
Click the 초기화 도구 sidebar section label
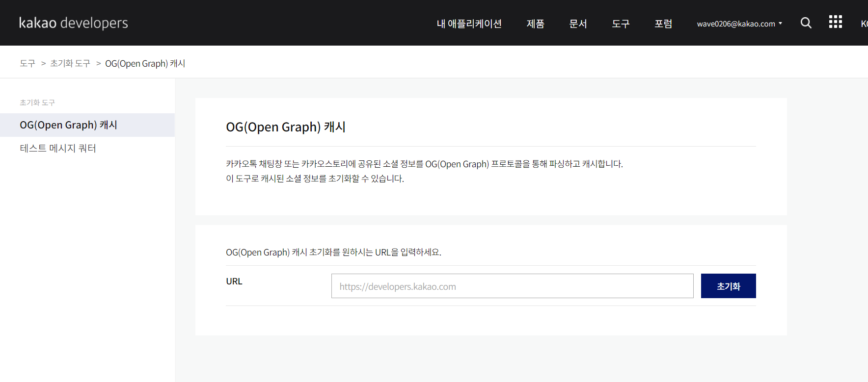[37, 102]
